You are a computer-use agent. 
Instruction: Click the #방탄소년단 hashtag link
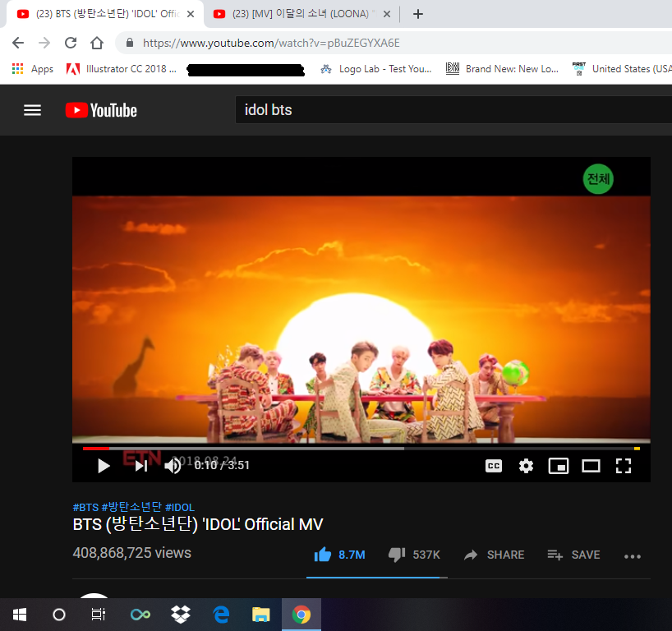tap(131, 507)
